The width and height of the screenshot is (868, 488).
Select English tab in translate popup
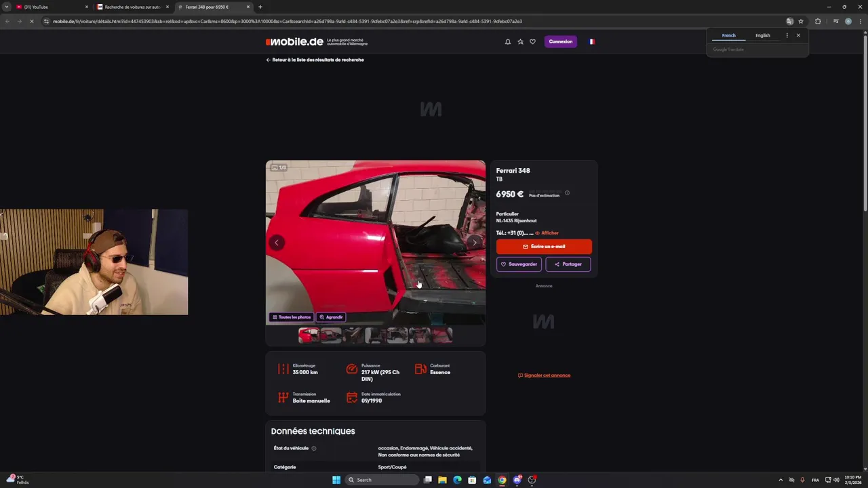pos(763,35)
